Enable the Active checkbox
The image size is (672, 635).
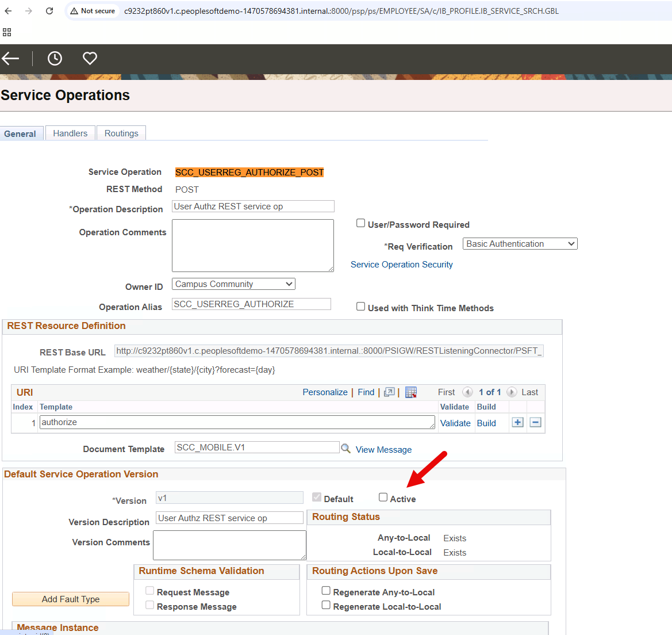[x=383, y=498]
